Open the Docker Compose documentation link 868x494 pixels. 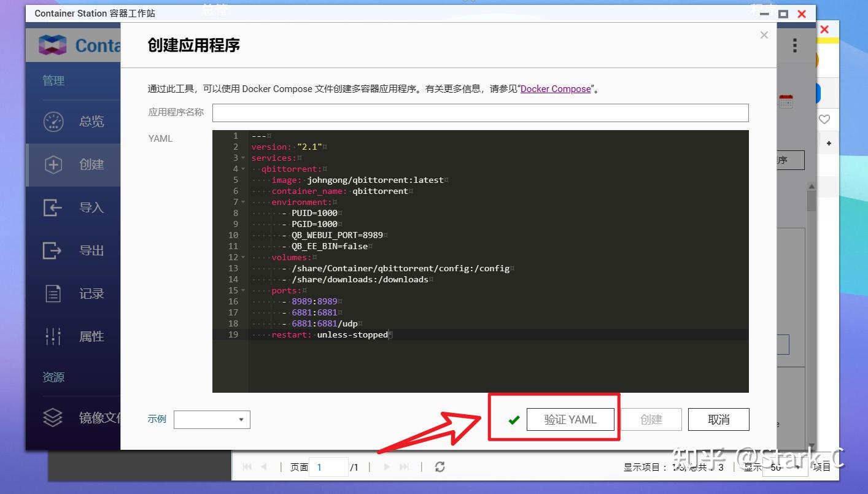(555, 88)
